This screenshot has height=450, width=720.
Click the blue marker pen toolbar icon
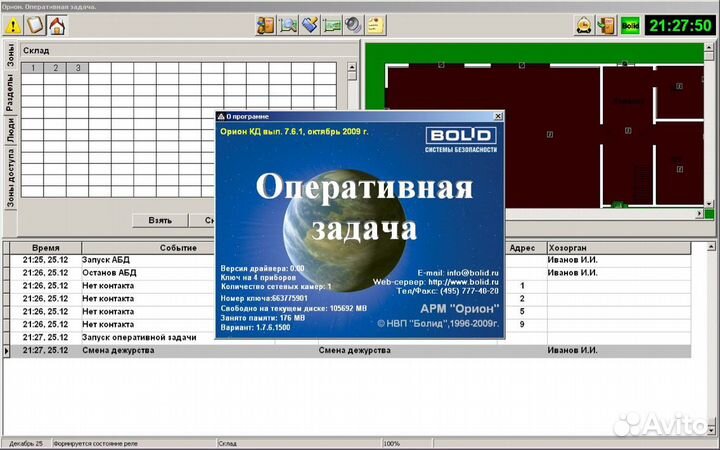pos(309,25)
